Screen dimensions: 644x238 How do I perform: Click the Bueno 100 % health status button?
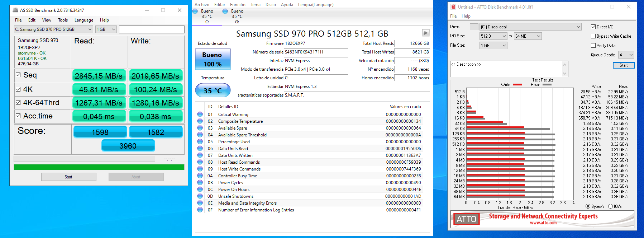(213, 59)
